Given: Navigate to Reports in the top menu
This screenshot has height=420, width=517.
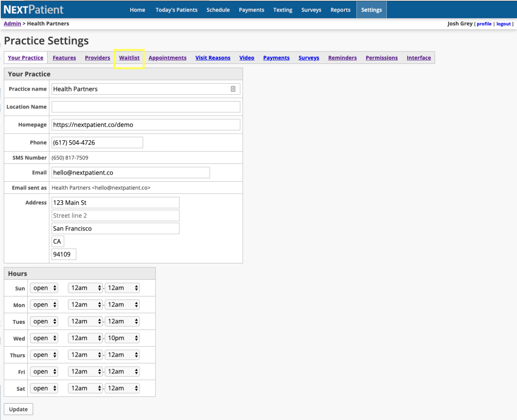Looking at the screenshot, I should click(340, 10).
